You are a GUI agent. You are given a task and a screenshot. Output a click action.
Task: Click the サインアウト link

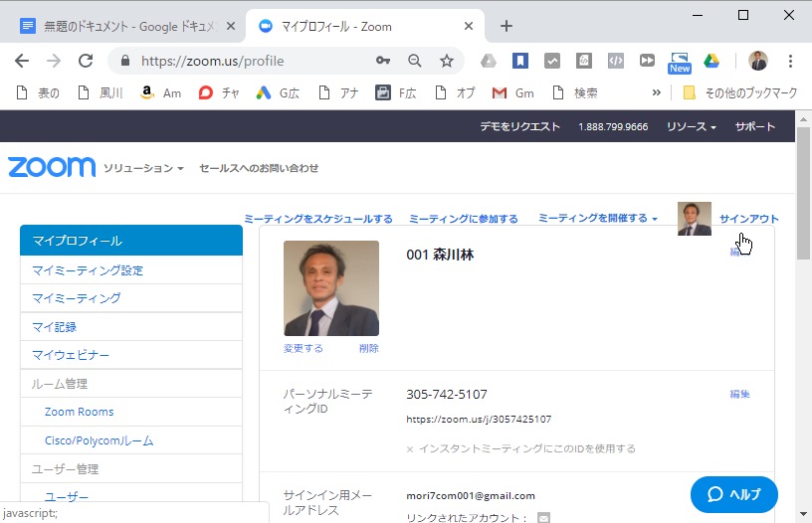[x=748, y=219]
